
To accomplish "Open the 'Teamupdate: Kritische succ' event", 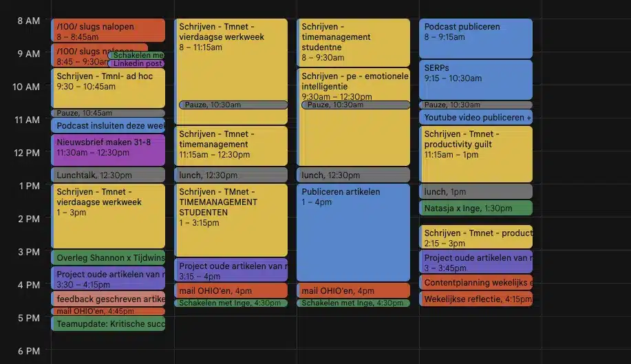I will (x=108, y=323).
